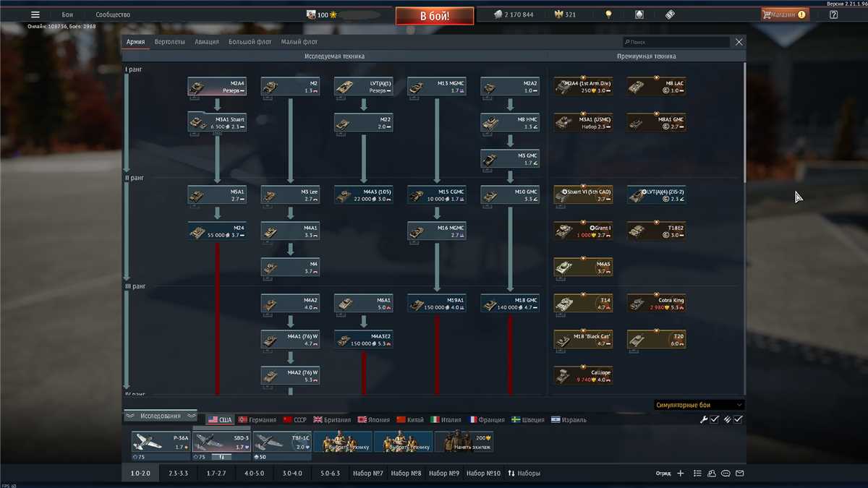This screenshot has height=488, width=868.
Task: Select the Швеция nation tab
Action: (528, 420)
